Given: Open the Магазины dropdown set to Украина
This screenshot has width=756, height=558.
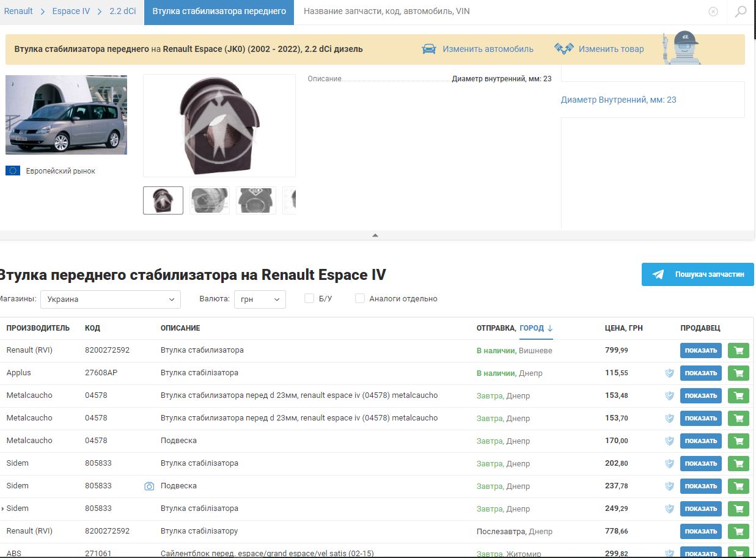Looking at the screenshot, I should pyautogui.click(x=111, y=299).
